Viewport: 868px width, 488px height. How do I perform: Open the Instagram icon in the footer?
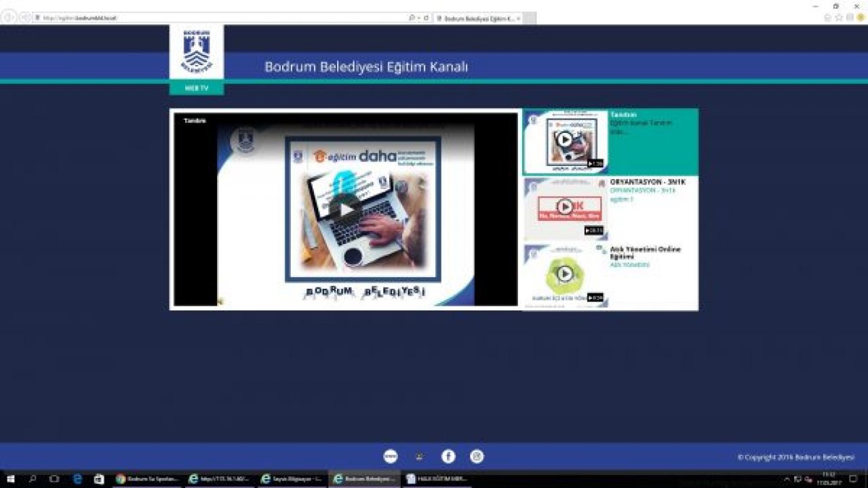[477, 456]
